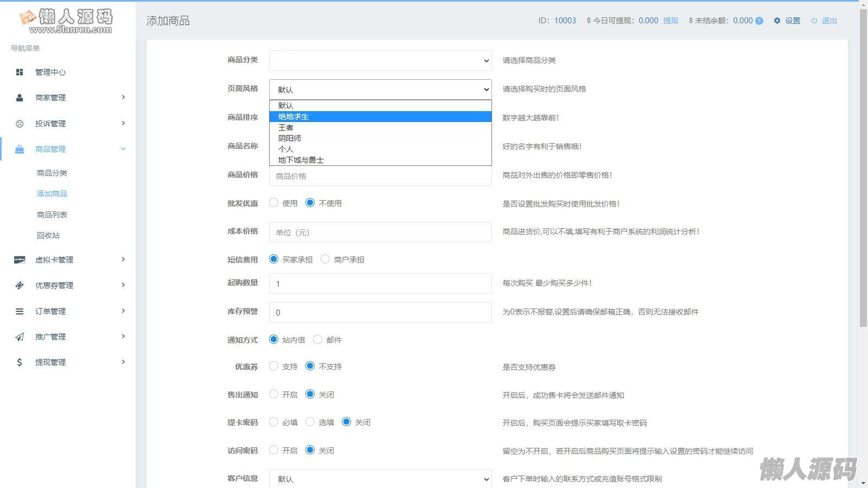Click the 成本价格 input field
The image size is (868, 488).
click(x=380, y=232)
